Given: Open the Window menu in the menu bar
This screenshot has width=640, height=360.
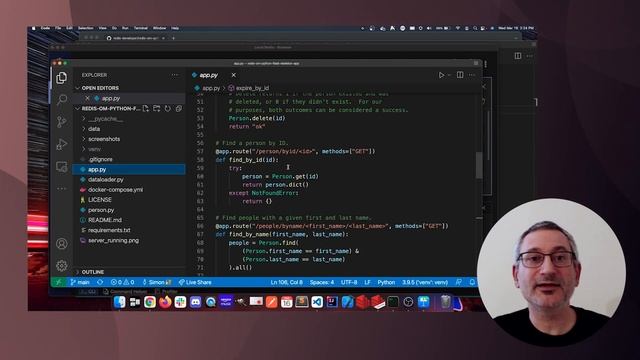Looking at the screenshot, I should (x=160, y=28).
